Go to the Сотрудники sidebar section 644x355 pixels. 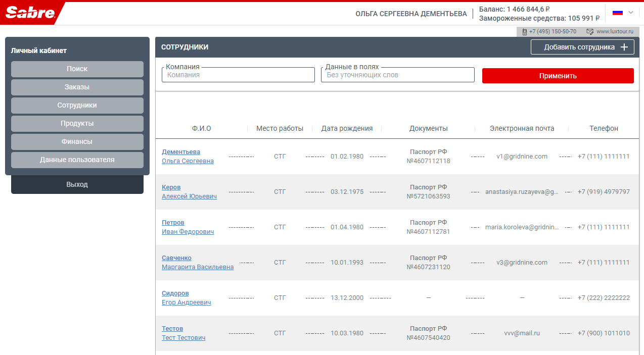click(x=77, y=106)
